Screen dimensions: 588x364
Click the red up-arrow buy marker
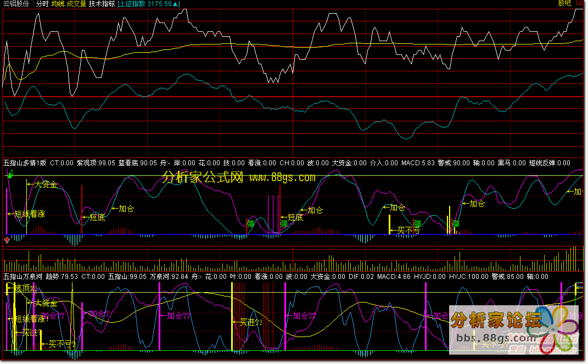(x=7, y=240)
